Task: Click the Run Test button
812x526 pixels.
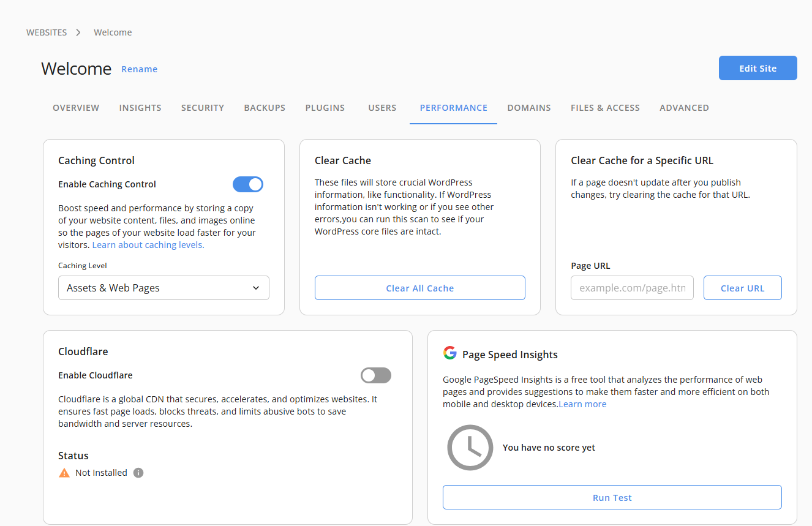Action: coord(612,497)
